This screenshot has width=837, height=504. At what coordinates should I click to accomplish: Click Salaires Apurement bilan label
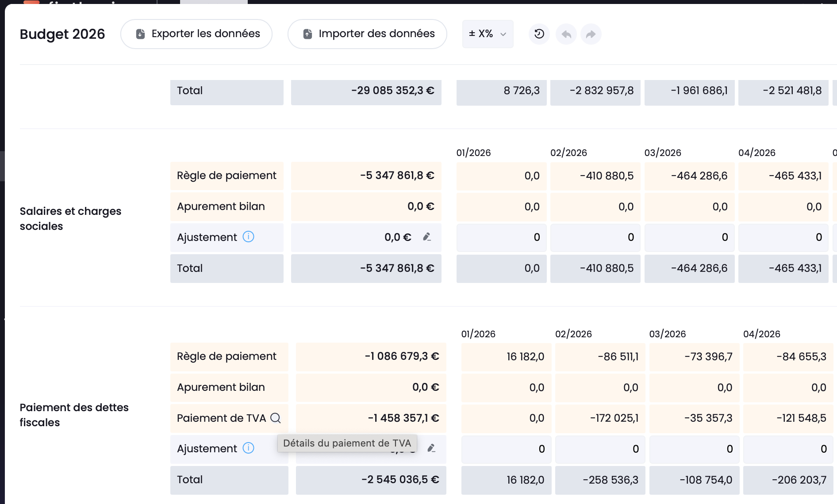(221, 206)
